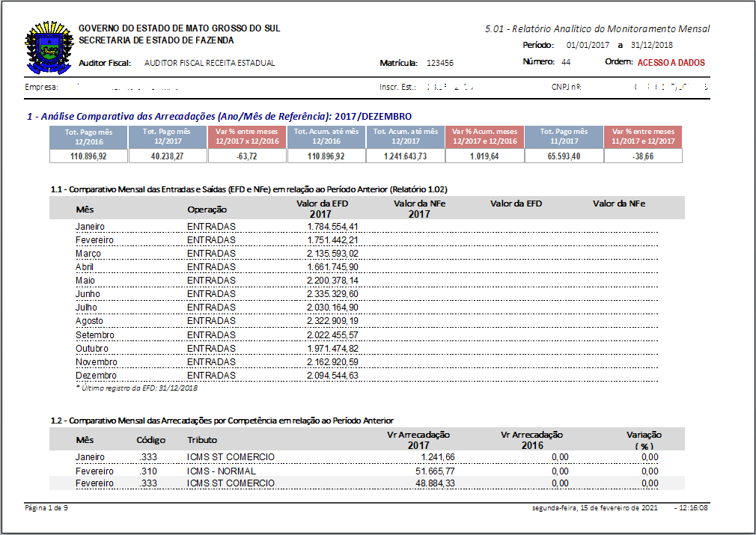
Task: Click the Matrícula value 123456
Action: 440,64
